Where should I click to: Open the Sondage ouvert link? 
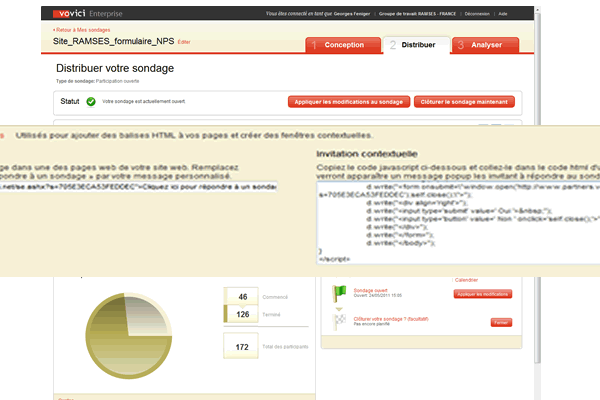coord(370,291)
